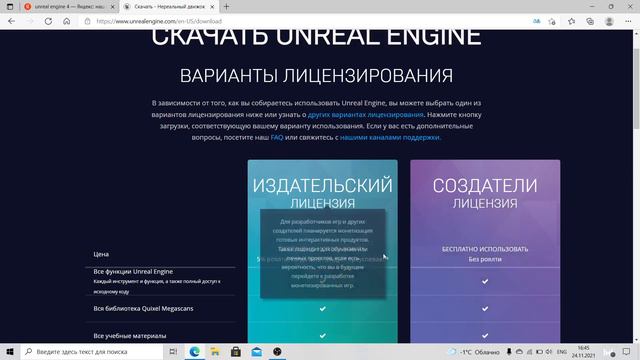
Task: Open the Collections icon
Action: (x=590, y=21)
